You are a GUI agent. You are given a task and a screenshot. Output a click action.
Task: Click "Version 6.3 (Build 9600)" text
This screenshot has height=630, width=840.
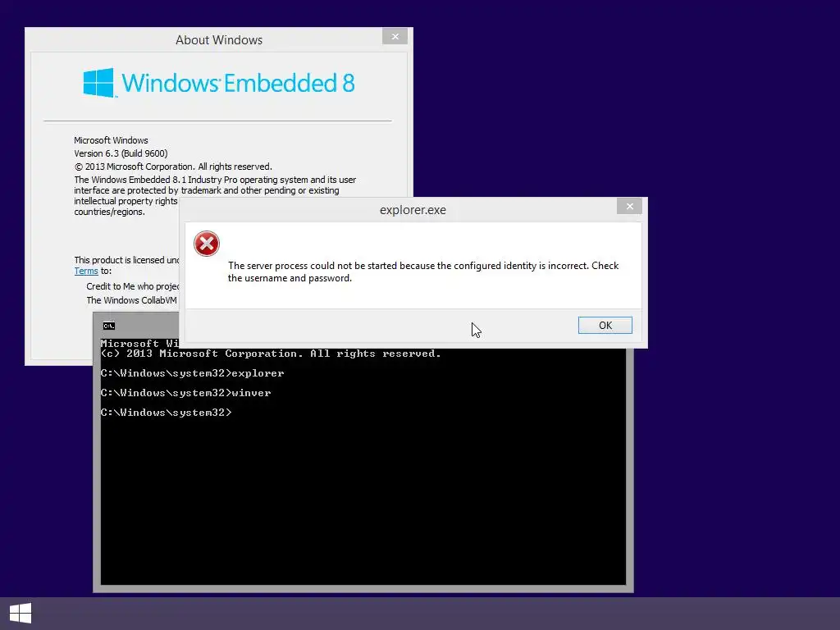point(121,153)
